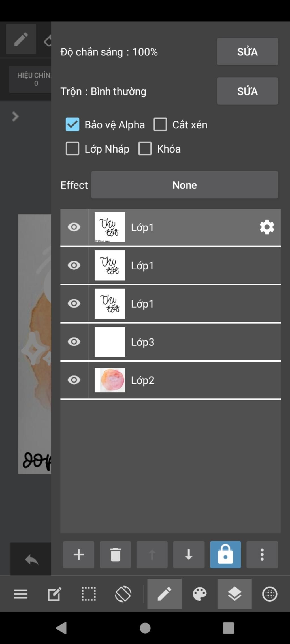Select the rotate canvas icon
The width and height of the screenshot is (290, 644).
123,594
